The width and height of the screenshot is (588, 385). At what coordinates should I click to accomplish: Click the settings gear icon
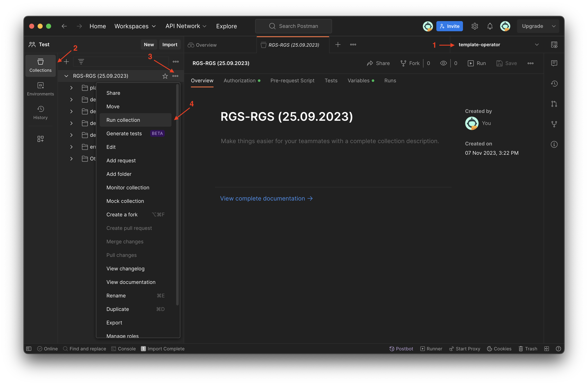click(x=475, y=26)
